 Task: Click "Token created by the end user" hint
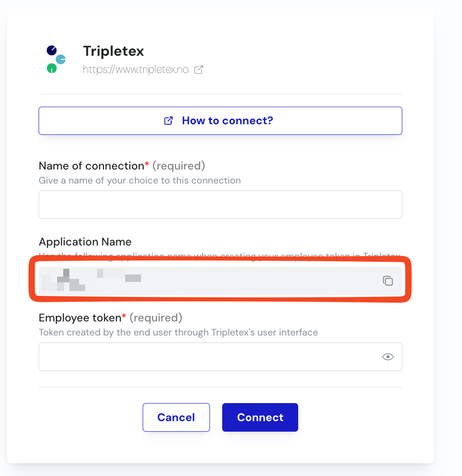pos(178,332)
